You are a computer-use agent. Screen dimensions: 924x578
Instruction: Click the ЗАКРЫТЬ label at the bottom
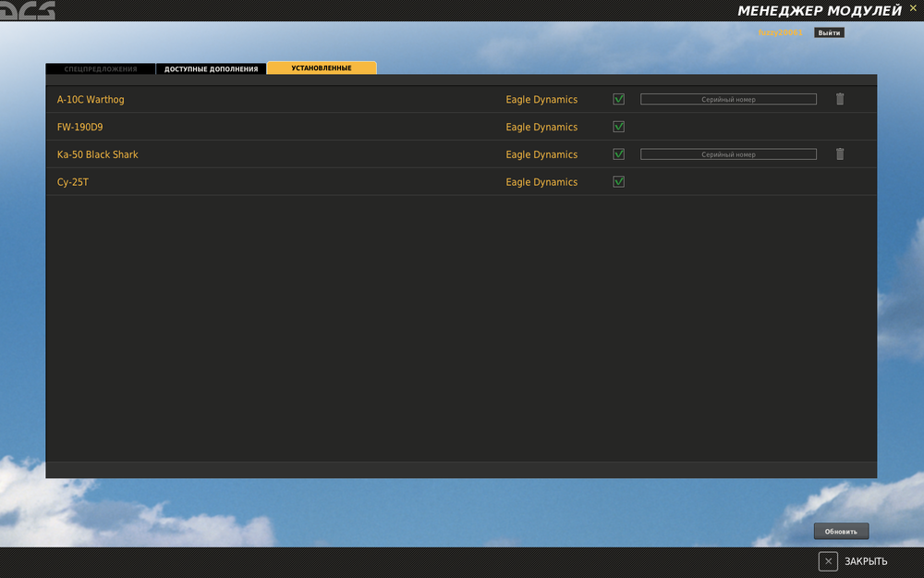tap(866, 561)
